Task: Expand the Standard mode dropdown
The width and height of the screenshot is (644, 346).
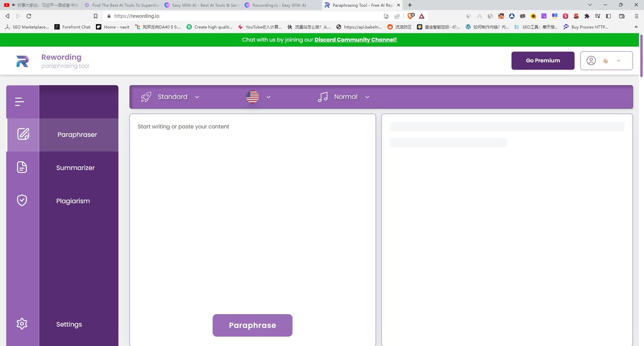Action: pyautogui.click(x=197, y=97)
